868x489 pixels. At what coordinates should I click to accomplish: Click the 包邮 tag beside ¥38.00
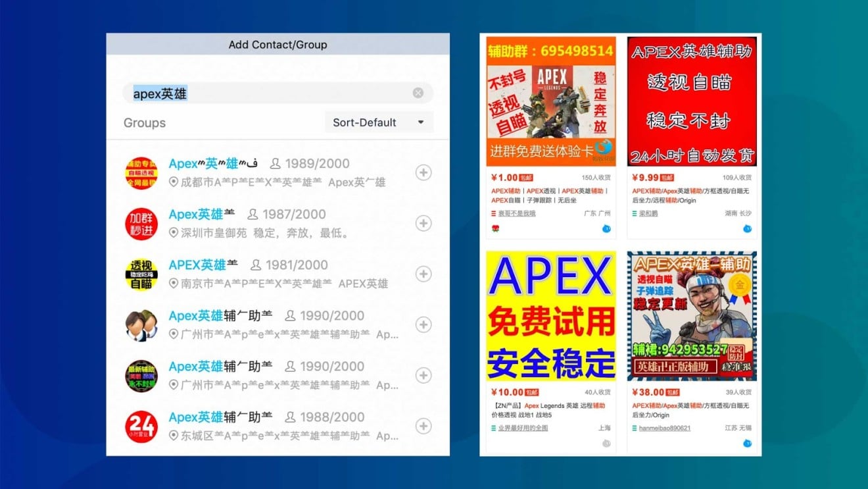(672, 392)
